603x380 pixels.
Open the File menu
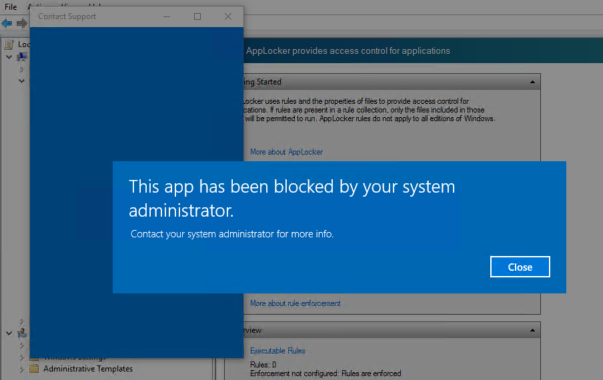tap(10, 7)
